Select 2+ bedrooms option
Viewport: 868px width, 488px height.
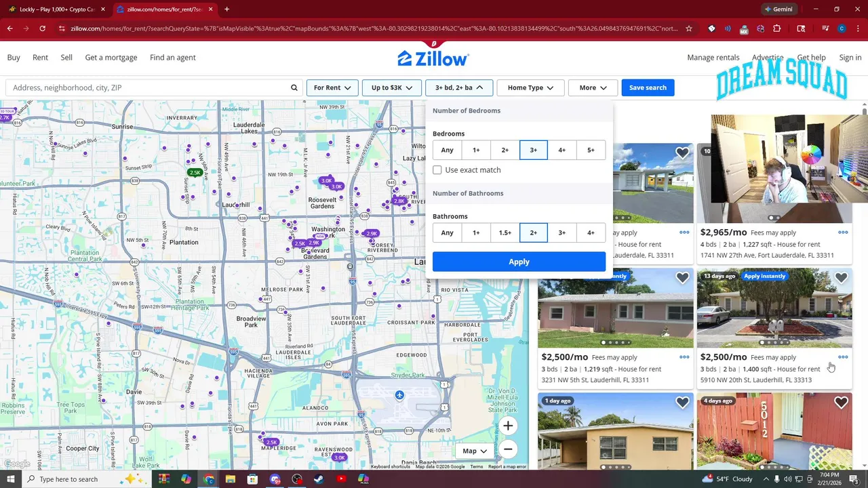505,150
